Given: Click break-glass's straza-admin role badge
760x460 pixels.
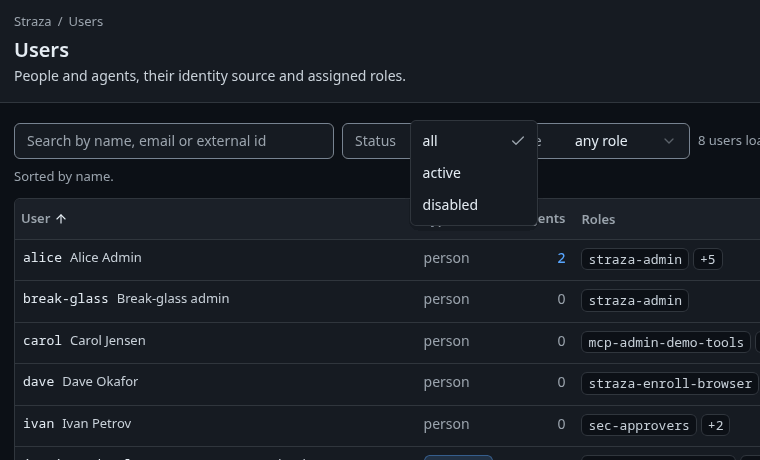Looking at the screenshot, I should click(x=635, y=301).
